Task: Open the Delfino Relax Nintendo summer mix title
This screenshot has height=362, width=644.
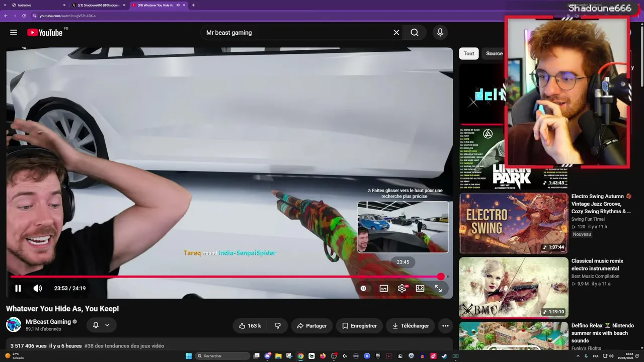Action: tap(602, 333)
